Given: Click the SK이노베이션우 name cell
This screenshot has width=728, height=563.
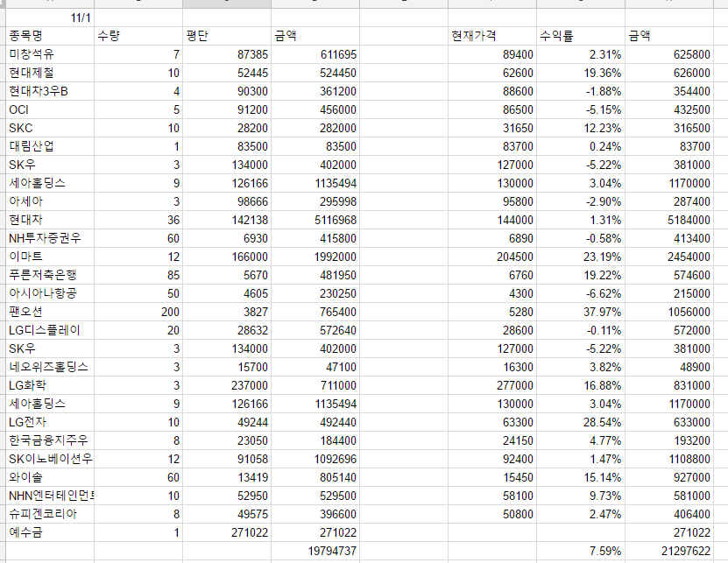Looking at the screenshot, I should 50,459.
